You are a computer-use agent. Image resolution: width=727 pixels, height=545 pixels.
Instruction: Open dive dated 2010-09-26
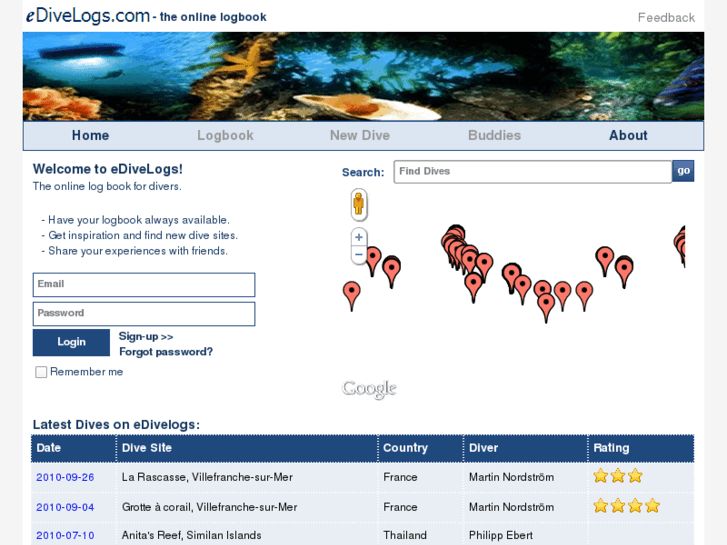65,477
